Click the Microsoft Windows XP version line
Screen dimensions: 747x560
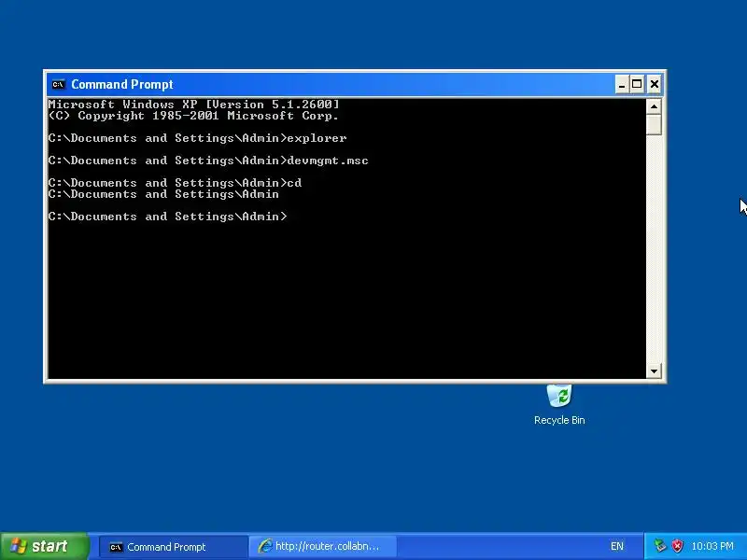(x=193, y=105)
